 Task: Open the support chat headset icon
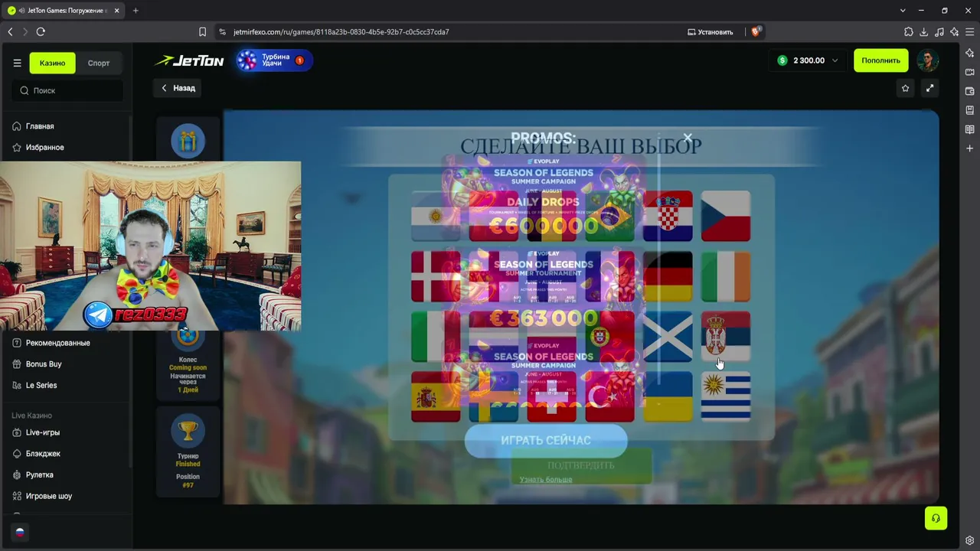936,518
